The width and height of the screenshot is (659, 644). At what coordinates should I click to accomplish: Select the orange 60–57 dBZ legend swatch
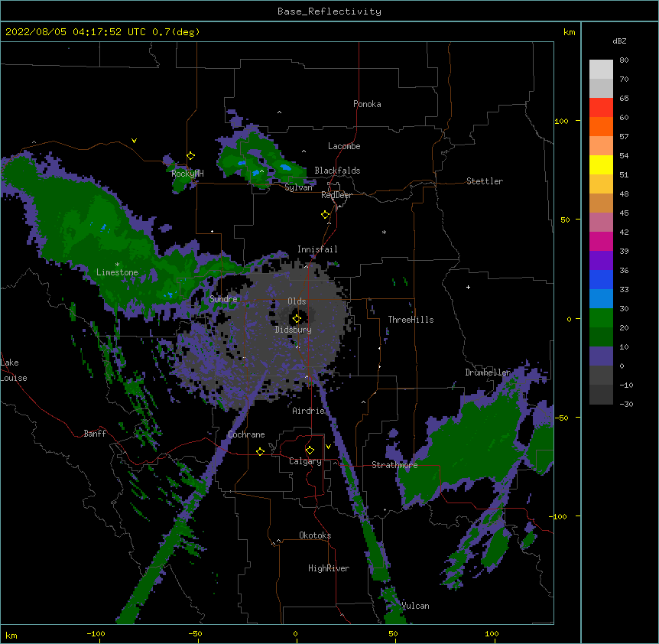601,126
